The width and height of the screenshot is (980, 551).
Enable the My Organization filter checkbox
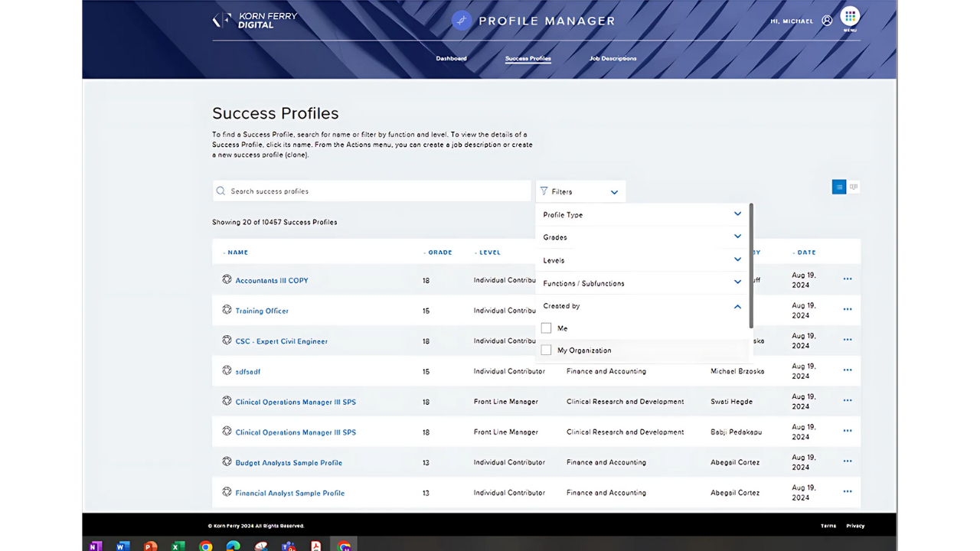(546, 349)
